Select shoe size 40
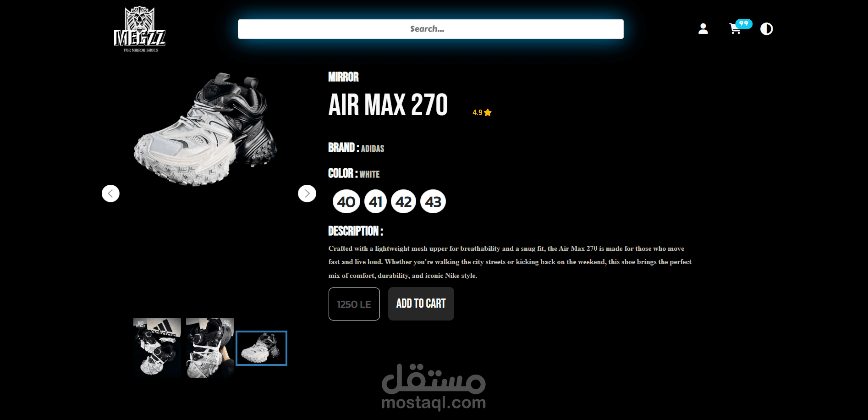Viewport: 868px width, 420px height. [346, 201]
